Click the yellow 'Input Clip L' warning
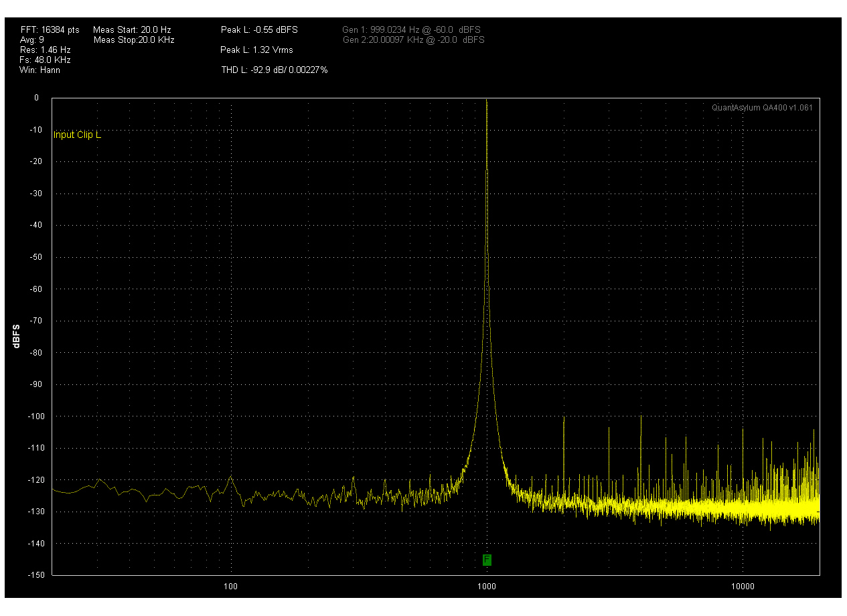Screen dimensions: 847x616 [77, 135]
